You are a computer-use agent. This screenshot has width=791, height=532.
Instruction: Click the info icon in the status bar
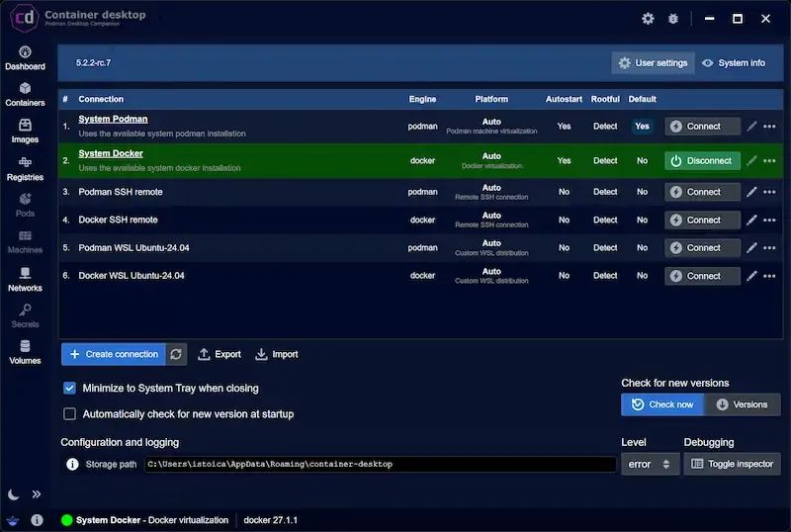tap(37, 520)
